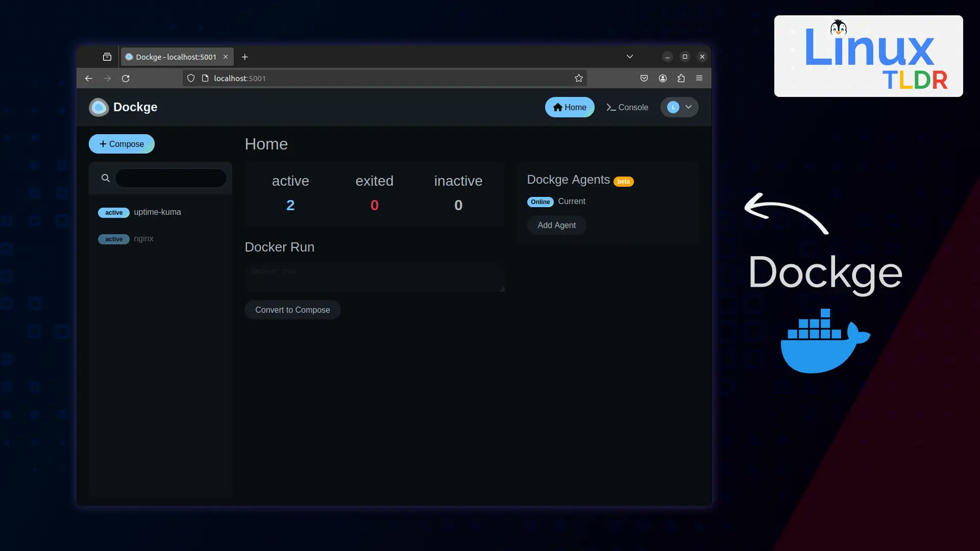Image resolution: width=980 pixels, height=551 pixels.
Task: Expand the user profile dropdown
Action: (679, 107)
